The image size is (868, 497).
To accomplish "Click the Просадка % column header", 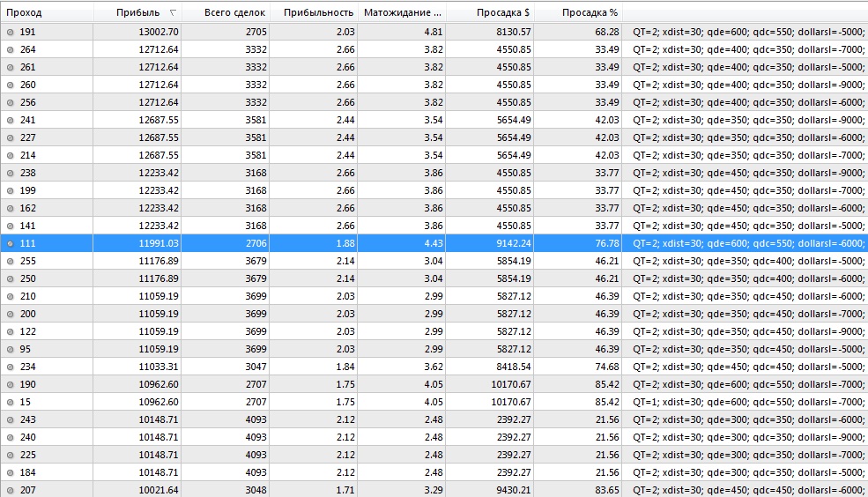I will tap(578, 12).
